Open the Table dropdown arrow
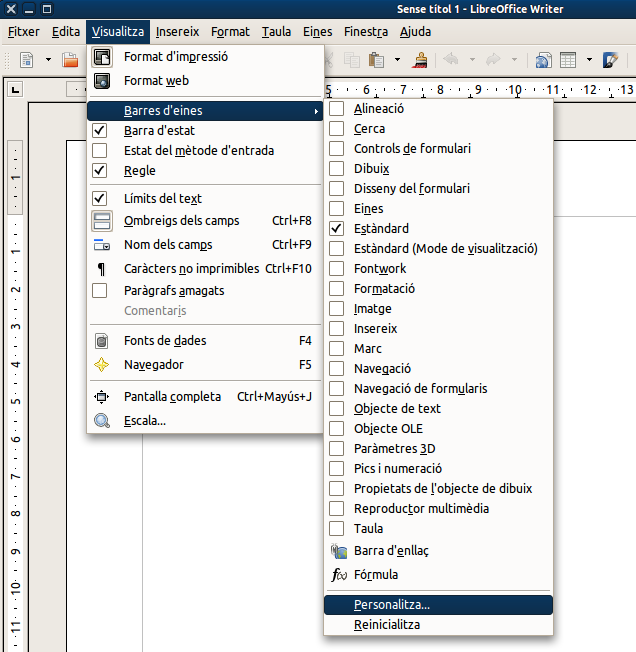Screen dimensions: 636x652 point(589,60)
